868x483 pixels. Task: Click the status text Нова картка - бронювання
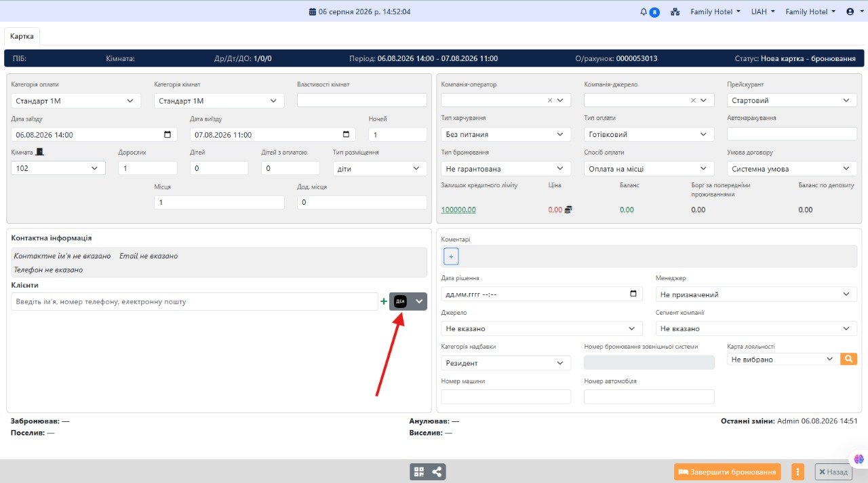(808, 58)
